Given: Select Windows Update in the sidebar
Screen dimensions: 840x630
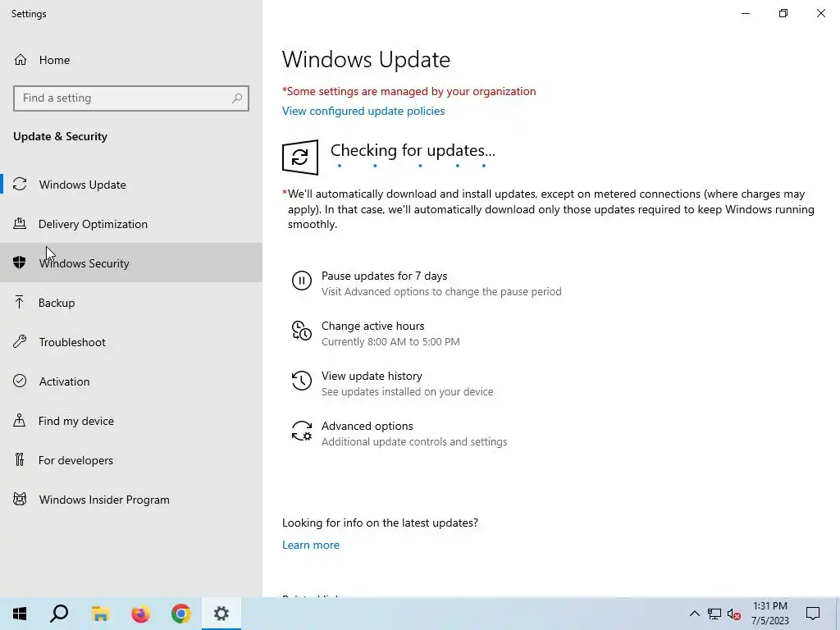Looking at the screenshot, I should [131, 185].
